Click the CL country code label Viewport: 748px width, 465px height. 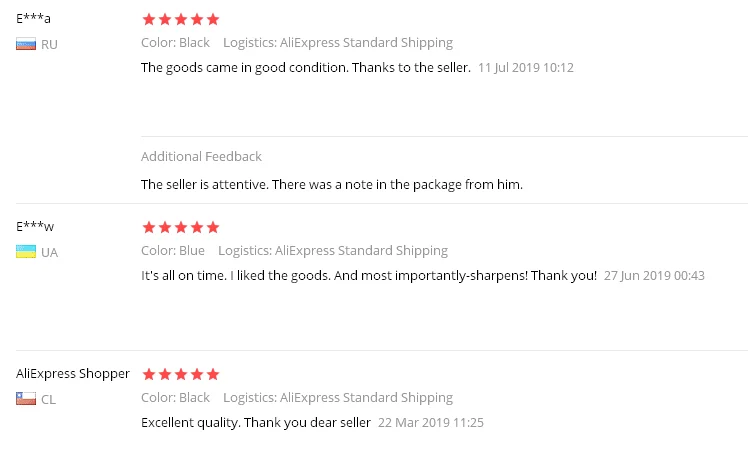(x=48, y=399)
